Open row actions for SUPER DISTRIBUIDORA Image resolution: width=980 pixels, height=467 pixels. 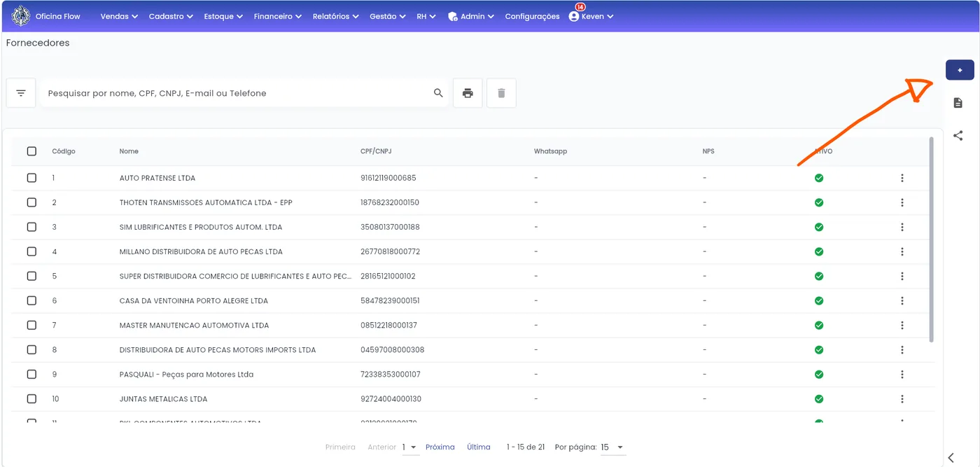[x=902, y=276]
